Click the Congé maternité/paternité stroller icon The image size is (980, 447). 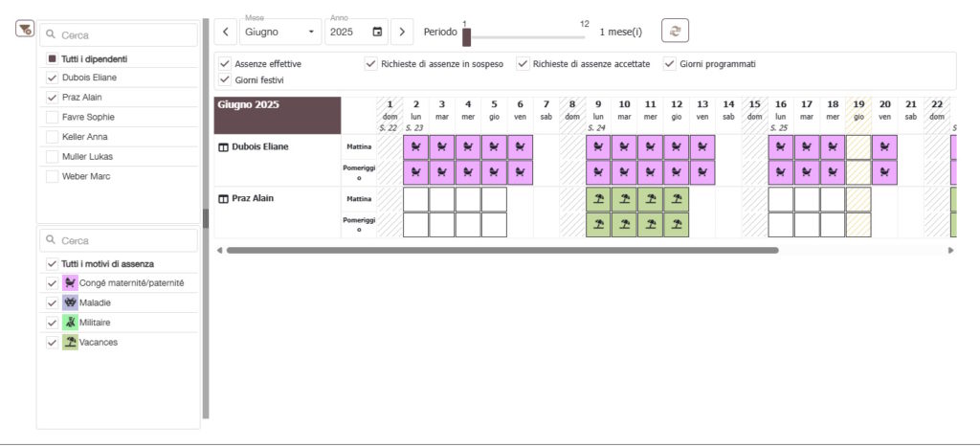point(70,283)
